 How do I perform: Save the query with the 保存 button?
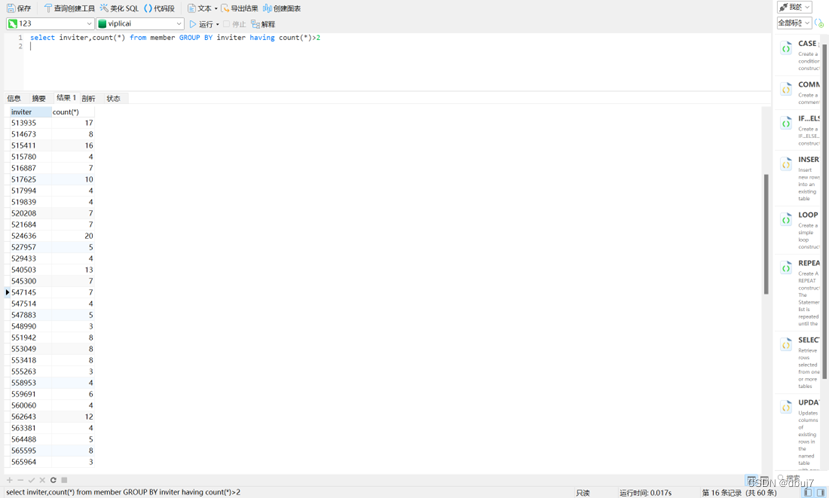click(19, 8)
